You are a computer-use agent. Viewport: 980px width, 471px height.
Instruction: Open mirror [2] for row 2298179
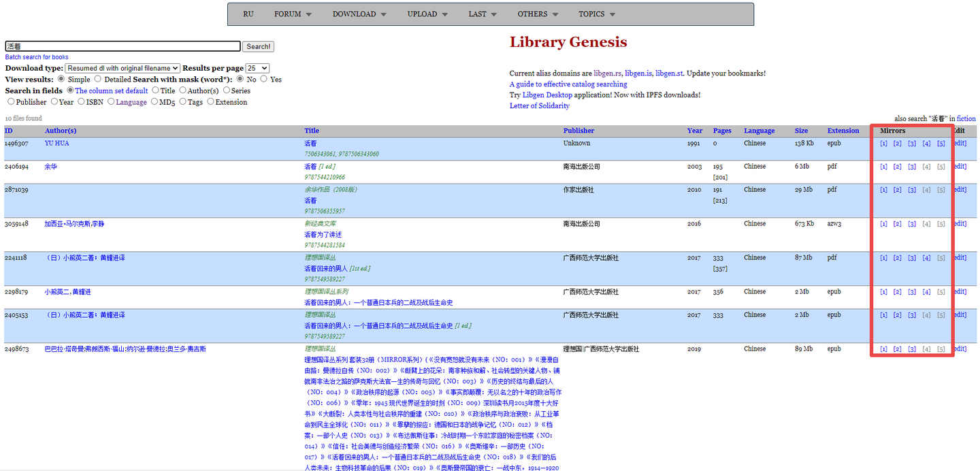(898, 292)
